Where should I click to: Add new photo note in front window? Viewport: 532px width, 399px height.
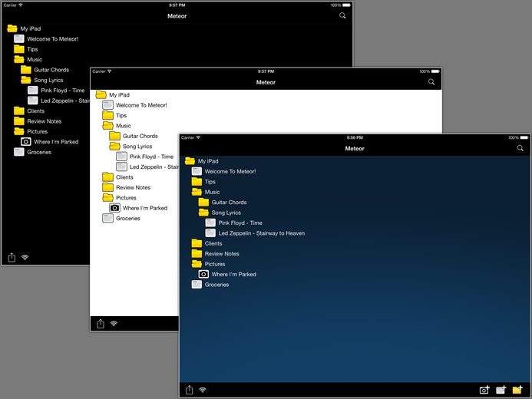pos(484,390)
